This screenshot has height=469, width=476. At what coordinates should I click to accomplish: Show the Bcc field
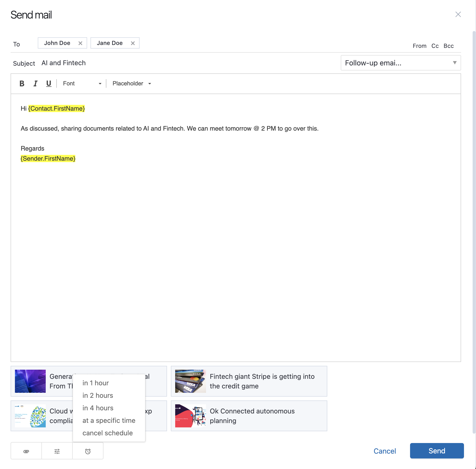click(448, 46)
